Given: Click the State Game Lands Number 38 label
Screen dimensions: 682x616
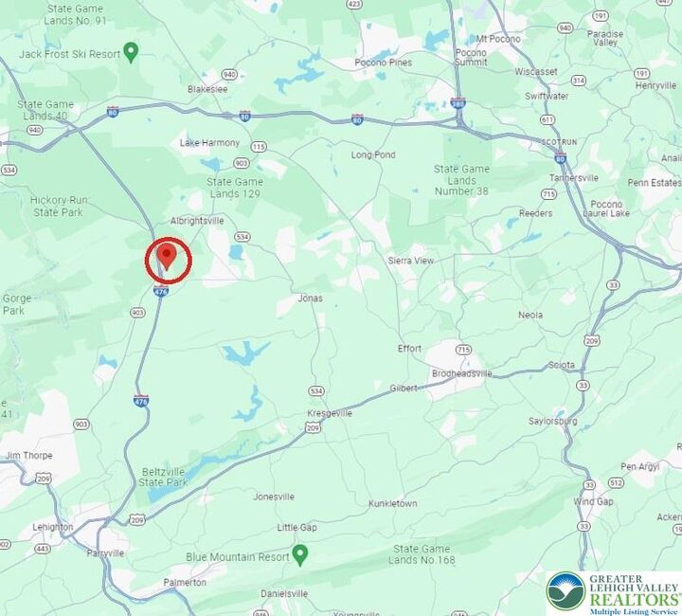Looking at the screenshot, I should [x=461, y=180].
